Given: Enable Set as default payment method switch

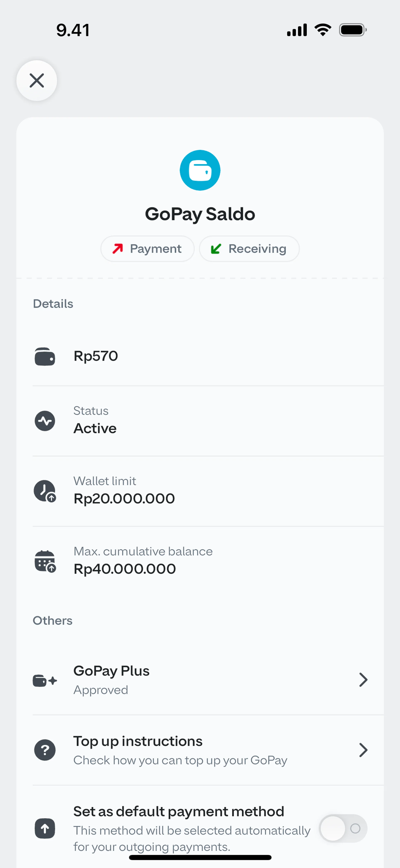Looking at the screenshot, I should (x=343, y=828).
